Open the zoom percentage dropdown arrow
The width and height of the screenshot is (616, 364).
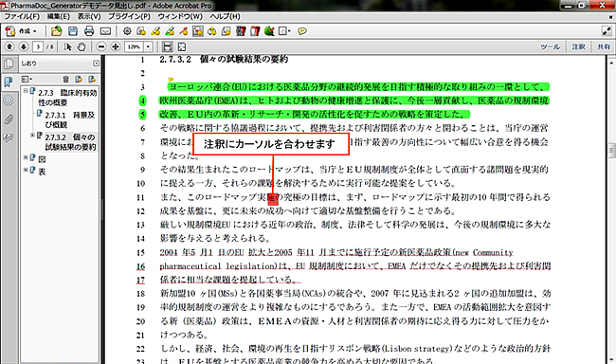[x=148, y=46]
